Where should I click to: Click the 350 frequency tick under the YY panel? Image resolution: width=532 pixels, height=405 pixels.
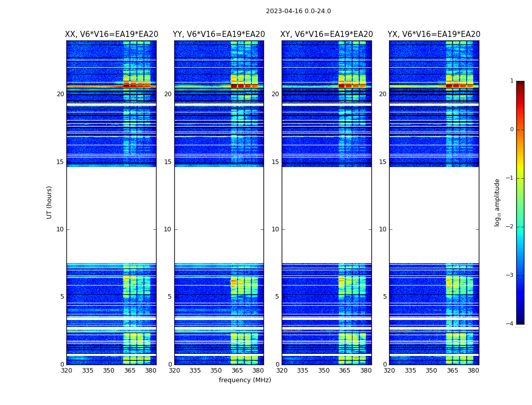(x=216, y=371)
